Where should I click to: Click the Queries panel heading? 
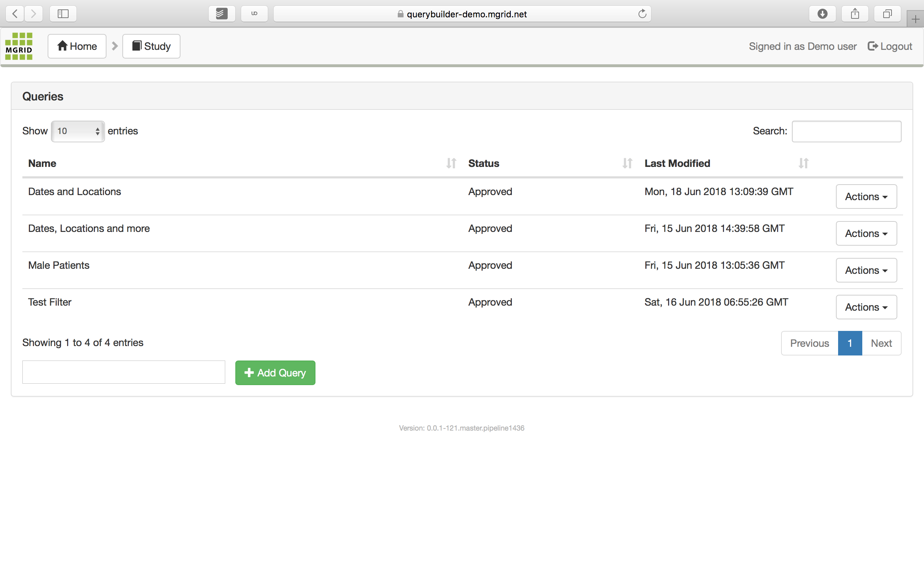coord(43,96)
